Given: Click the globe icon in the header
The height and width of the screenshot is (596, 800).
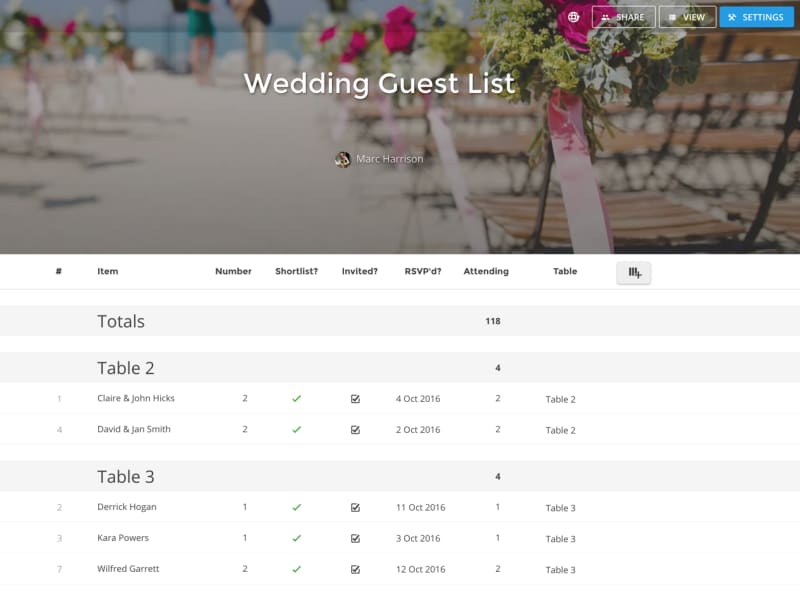Looking at the screenshot, I should (574, 17).
